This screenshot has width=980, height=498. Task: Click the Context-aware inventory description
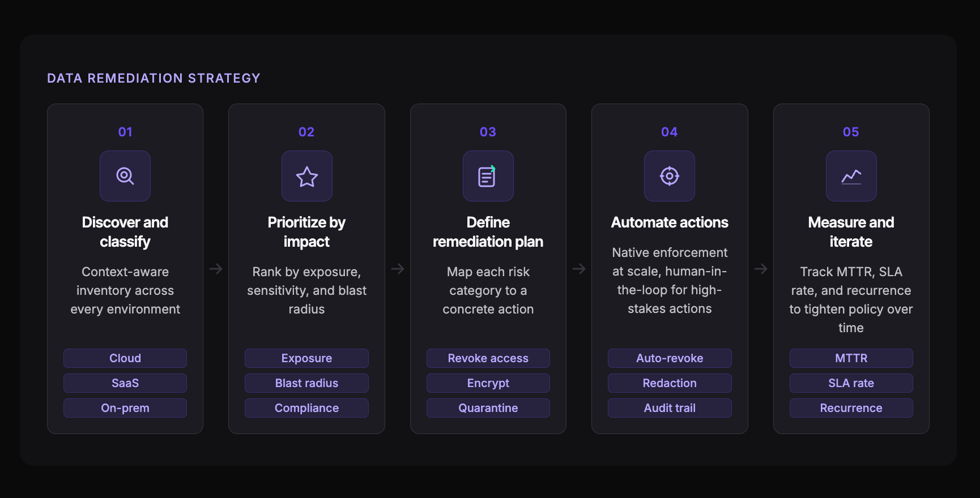(125, 290)
